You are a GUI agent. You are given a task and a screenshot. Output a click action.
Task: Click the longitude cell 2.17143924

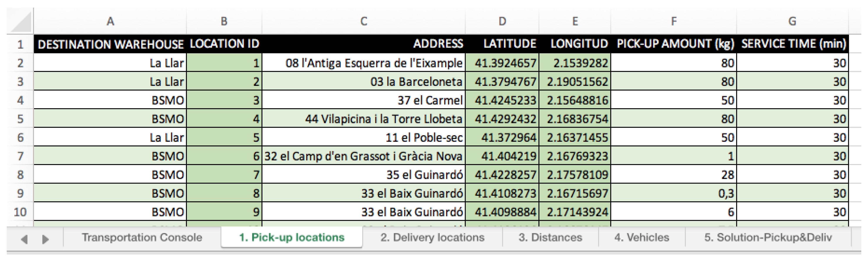(x=575, y=212)
